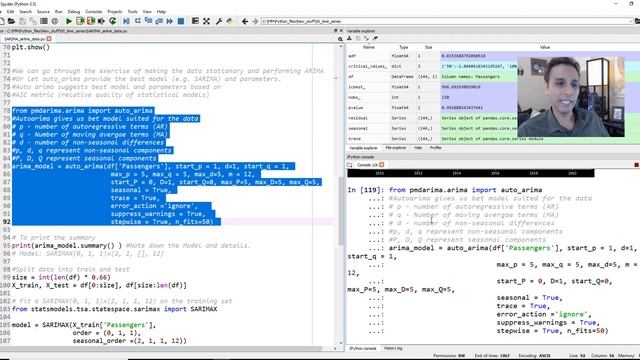The width and height of the screenshot is (640, 360).
Task: Close the editor pane X button
Action: tap(341, 31)
